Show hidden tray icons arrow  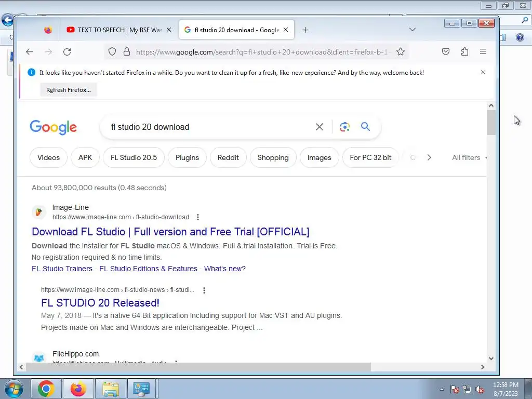442,389
